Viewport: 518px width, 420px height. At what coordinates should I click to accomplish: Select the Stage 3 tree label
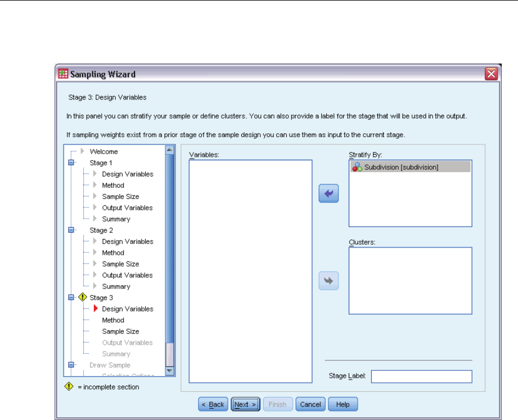pyautogui.click(x=101, y=297)
